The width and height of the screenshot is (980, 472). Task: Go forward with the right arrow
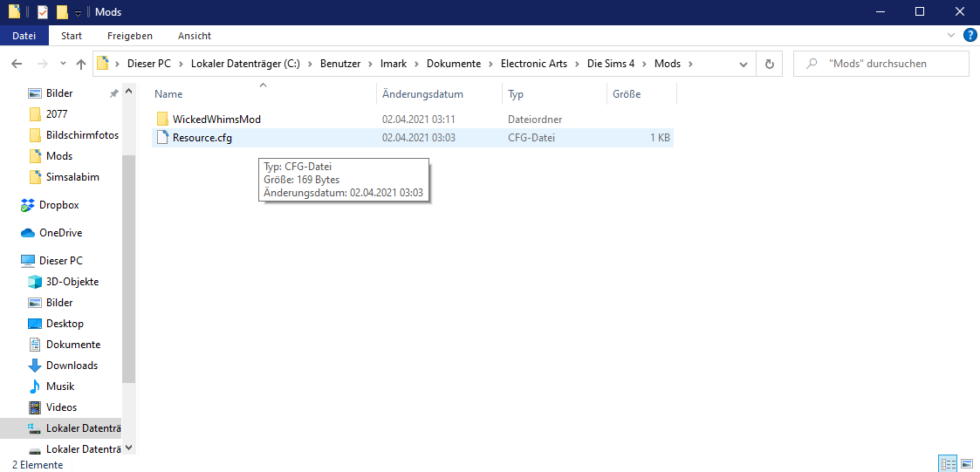[x=42, y=64]
